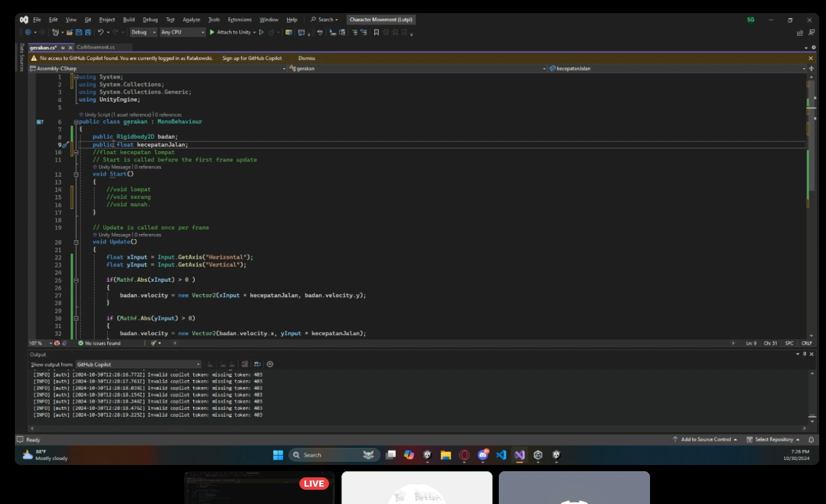826x504 pixels.
Task: Open Opera browser from the taskbar
Action: click(464, 455)
